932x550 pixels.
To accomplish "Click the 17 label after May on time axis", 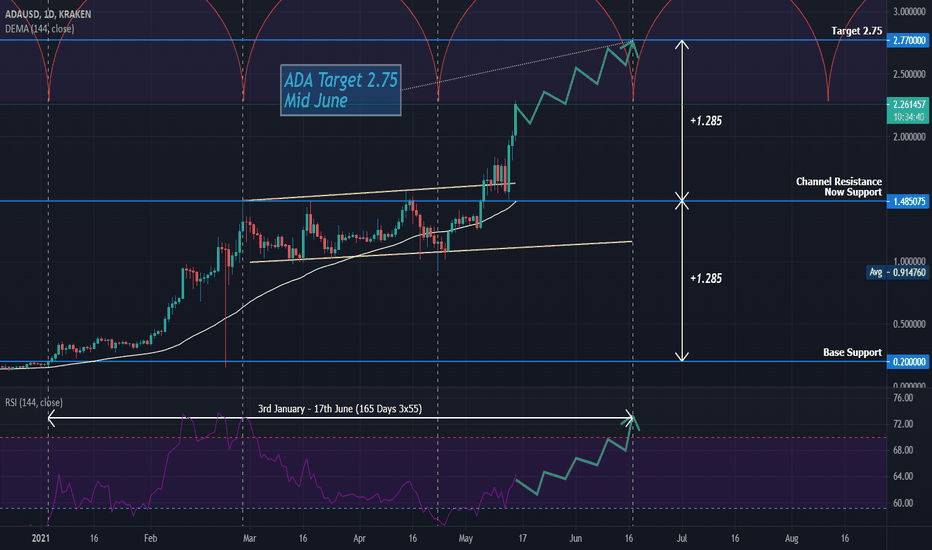I will 522,539.
